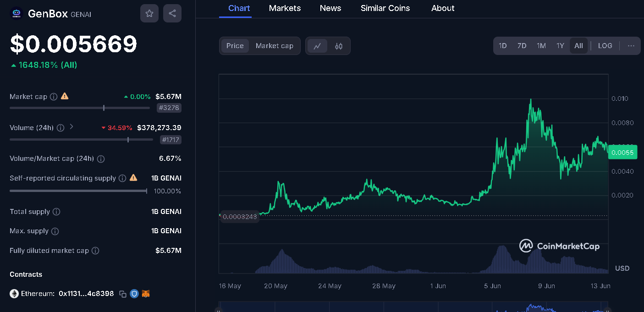
Task: Click the 9 Jun date axis label
Action: pos(546,286)
